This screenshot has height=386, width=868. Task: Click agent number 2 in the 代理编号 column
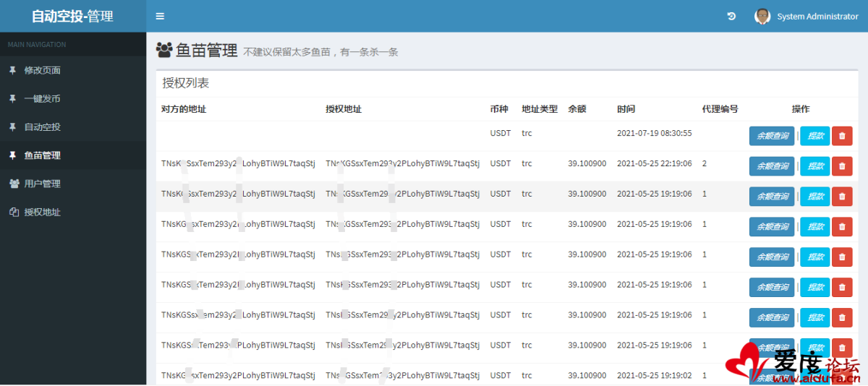(x=705, y=164)
